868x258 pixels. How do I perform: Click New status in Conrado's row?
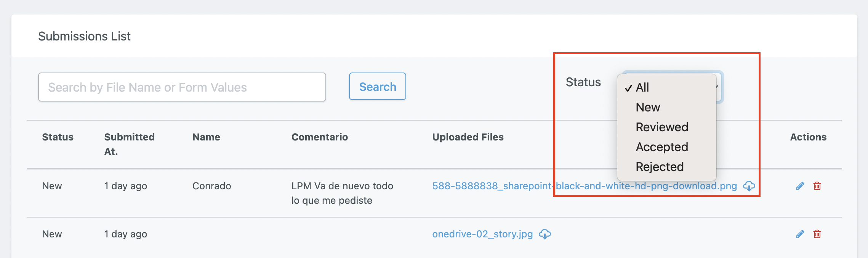coord(52,186)
